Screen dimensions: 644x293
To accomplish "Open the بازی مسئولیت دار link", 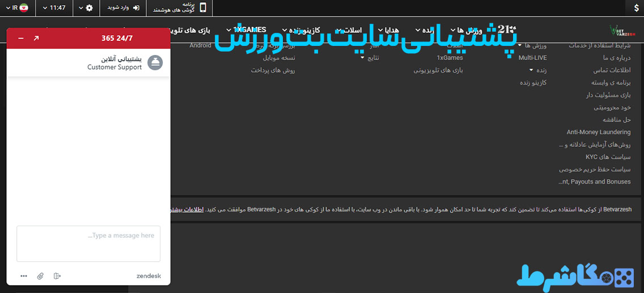I will [608, 95].
